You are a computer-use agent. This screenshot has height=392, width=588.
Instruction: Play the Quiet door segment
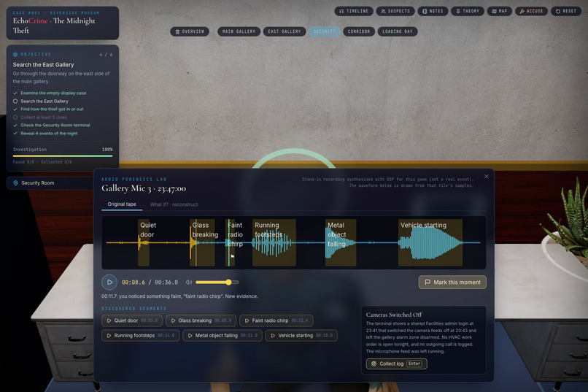pos(132,320)
